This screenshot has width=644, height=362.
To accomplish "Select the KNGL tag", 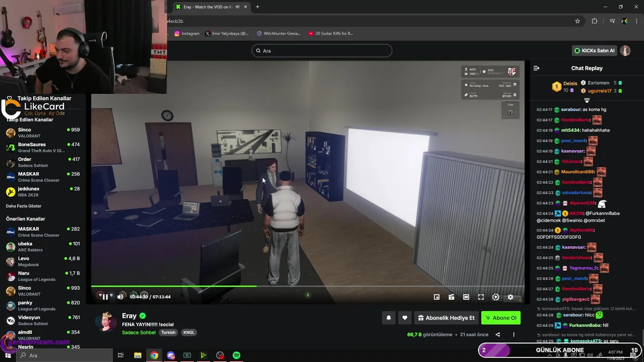I will pos(189,332).
